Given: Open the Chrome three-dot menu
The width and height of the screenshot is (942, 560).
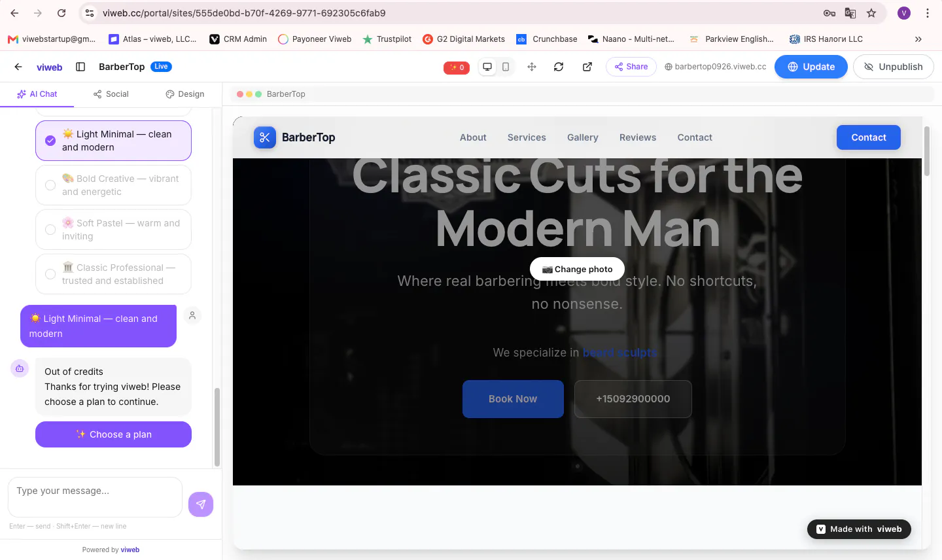Looking at the screenshot, I should tap(928, 13).
